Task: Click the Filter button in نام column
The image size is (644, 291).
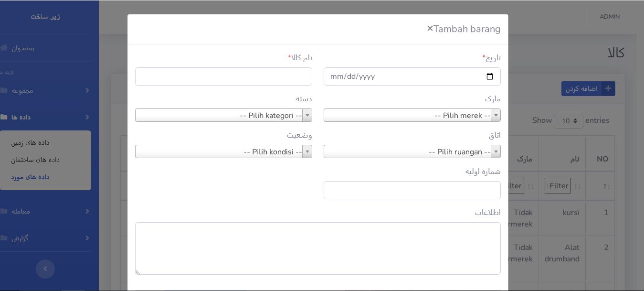Action: click(x=558, y=186)
